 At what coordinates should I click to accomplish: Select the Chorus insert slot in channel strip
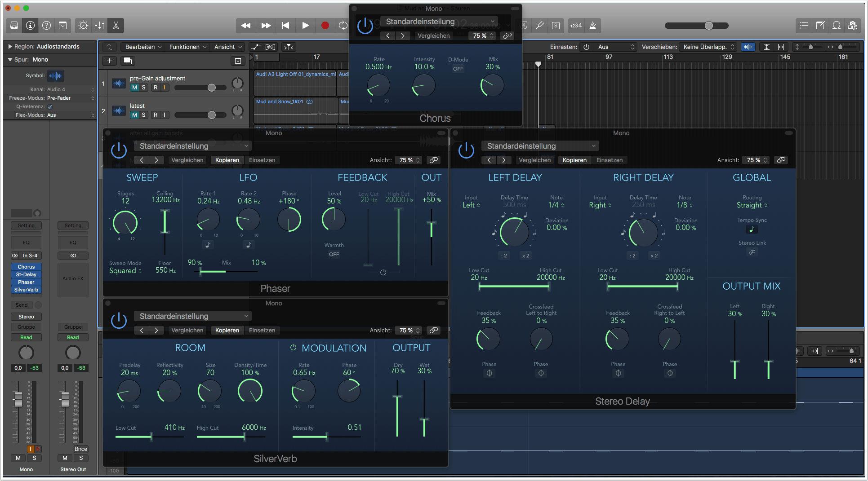[x=26, y=267]
